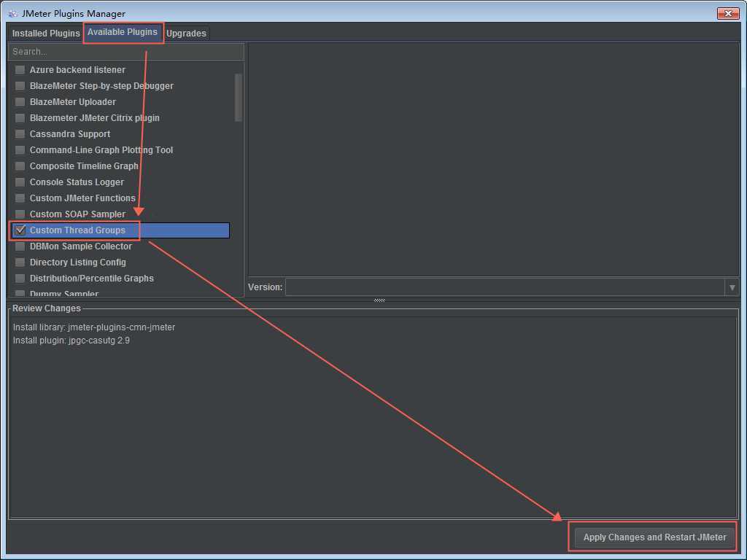The image size is (747, 560).
Task: Click Apply Changes and Restart JMeter
Action: pos(654,537)
